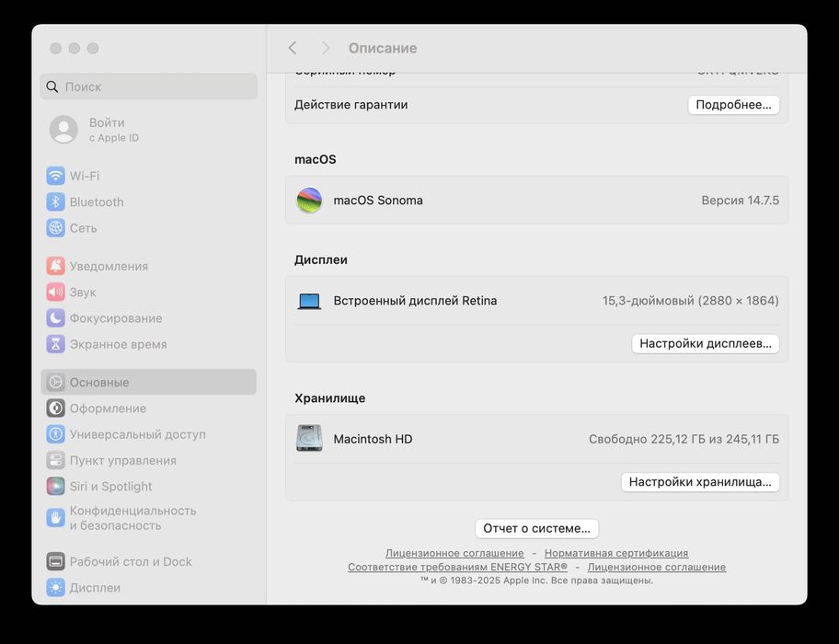Screen dimensions: 839x644
Task: Click the Поиск search field
Action: (x=149, y=86)
